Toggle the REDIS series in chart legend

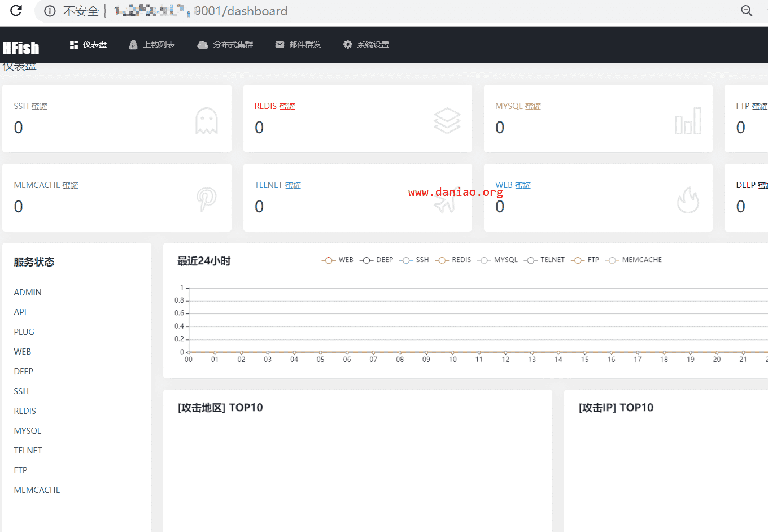pos(453,260)
